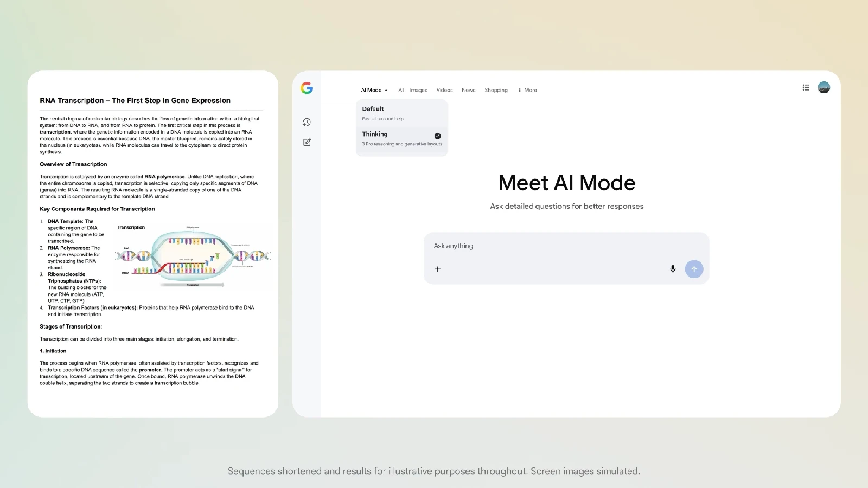The width and height of the screenshot is (868, 488).
Task: Click the plus icon to add an attachment
Action: click(438, 269)
